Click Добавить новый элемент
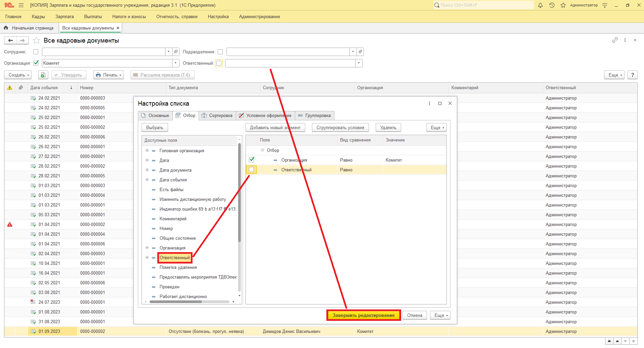This screenshot has height=348, width=644. [x=275, y=128]
